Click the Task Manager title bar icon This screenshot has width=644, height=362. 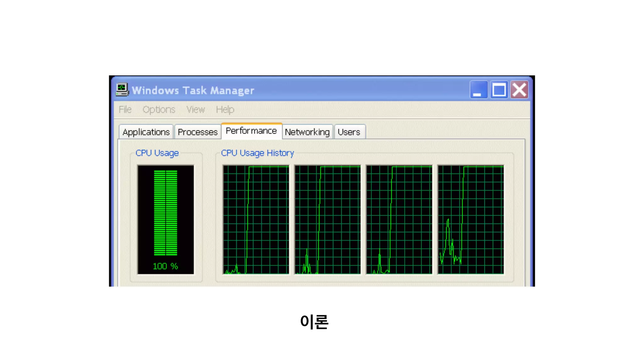(122, 90)
